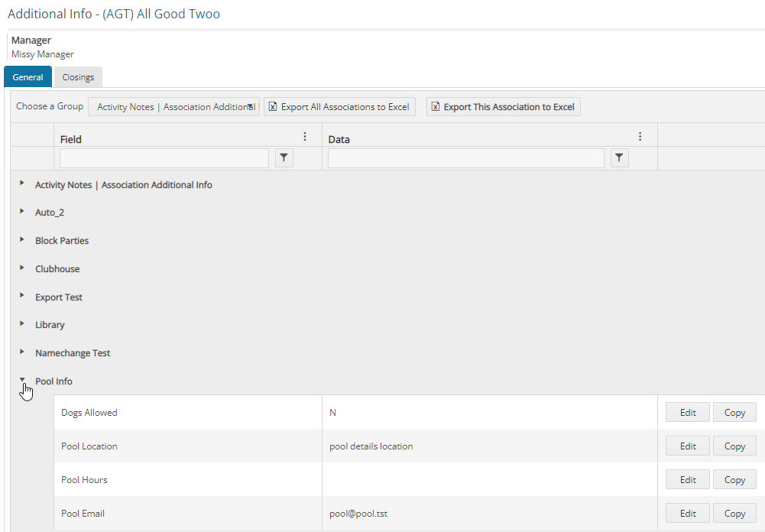765x532 pixels.
Task: Expand the Auto_2 group
Action: 22,211
